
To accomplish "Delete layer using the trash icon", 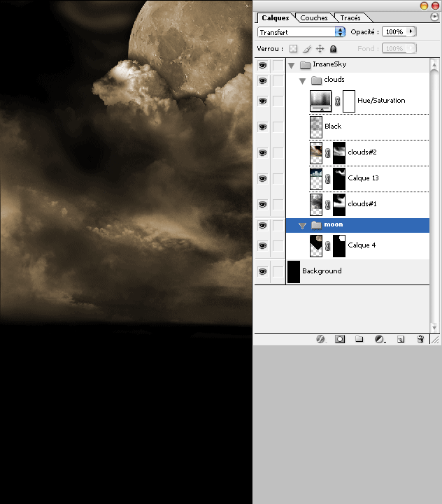I will (420, 339).
